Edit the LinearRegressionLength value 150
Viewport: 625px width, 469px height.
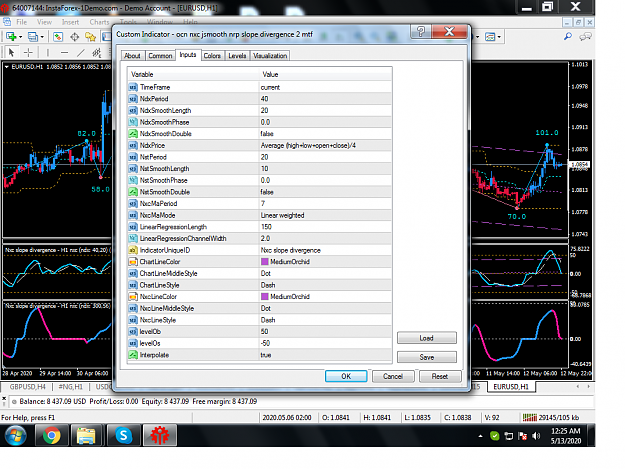325,227
